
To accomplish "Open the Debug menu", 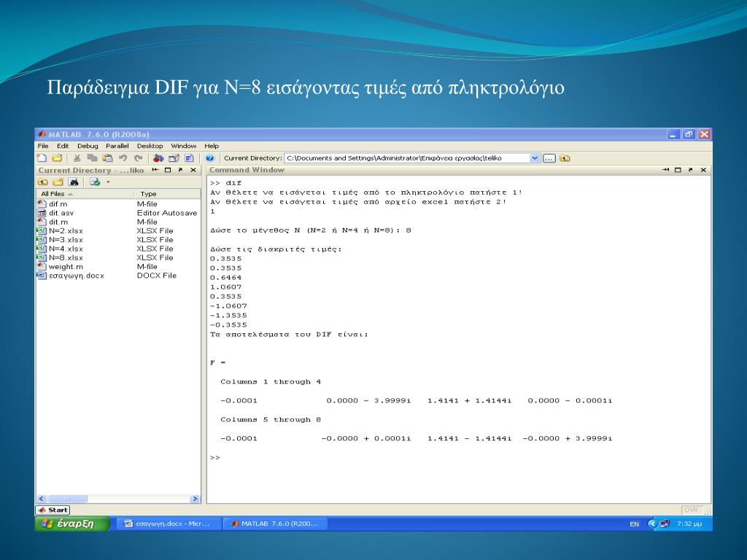I will click(88, 146).
